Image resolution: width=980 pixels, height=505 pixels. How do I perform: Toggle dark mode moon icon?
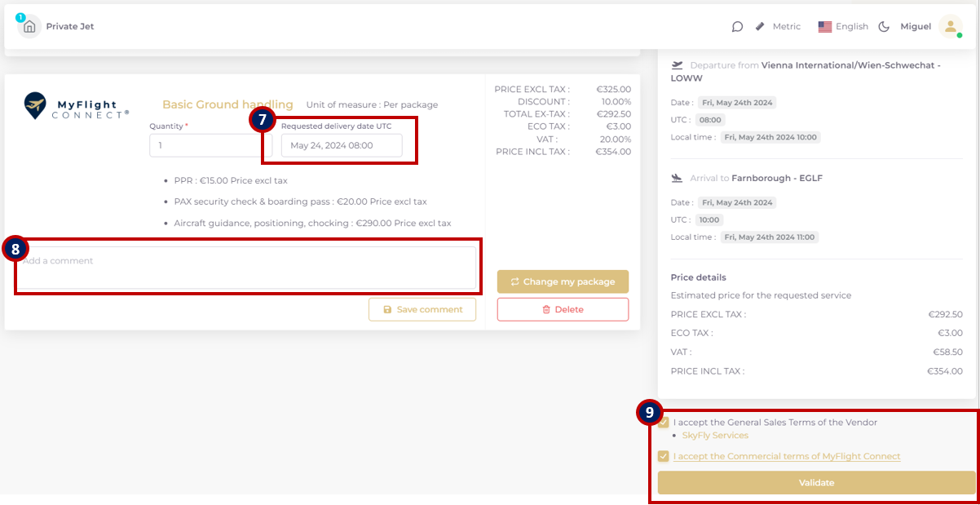tap(884, 27)
